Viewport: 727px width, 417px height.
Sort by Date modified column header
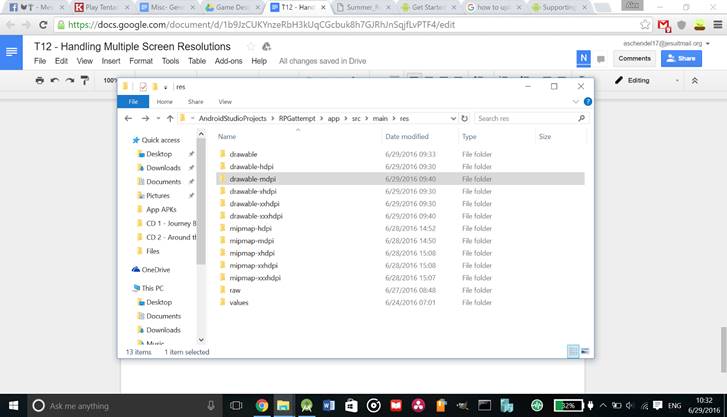(407, 136)
